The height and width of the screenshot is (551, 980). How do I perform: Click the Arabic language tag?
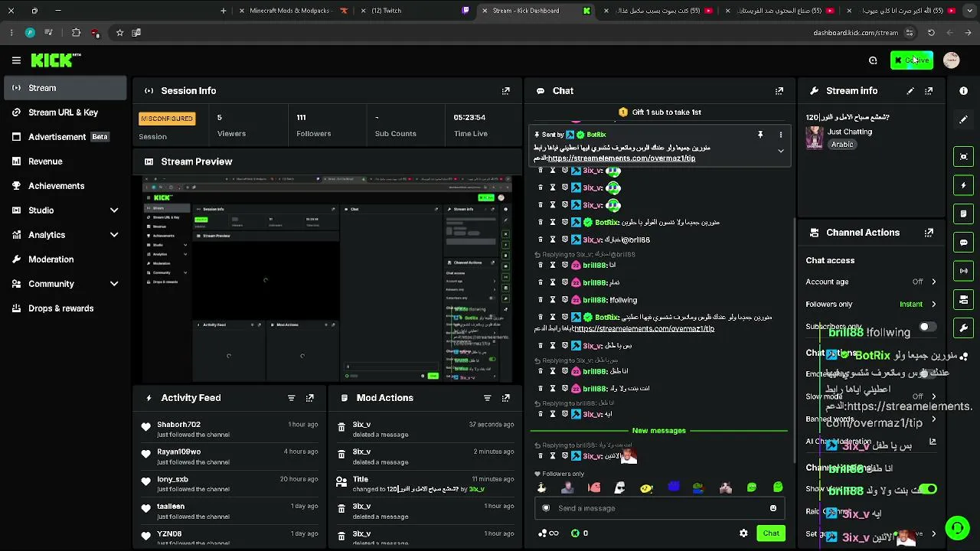pyautogui.click(x=842, y=145)
